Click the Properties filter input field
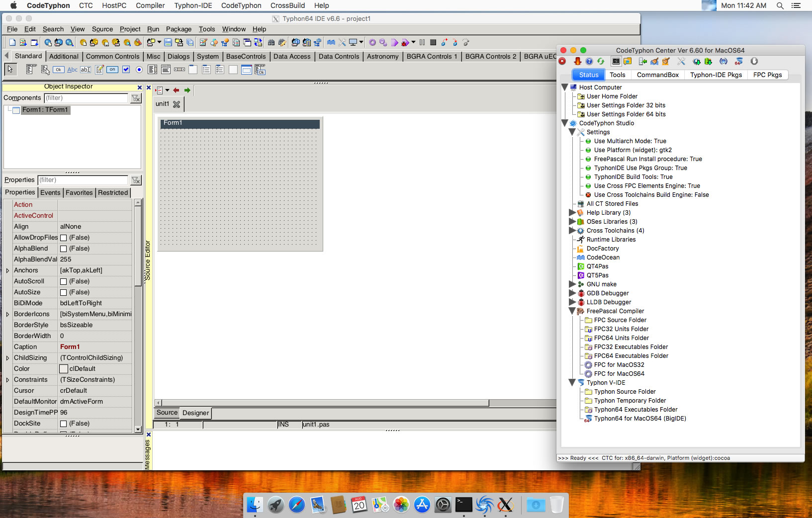The height and width of the screenshot is (518, 812). tap(83, 180)
